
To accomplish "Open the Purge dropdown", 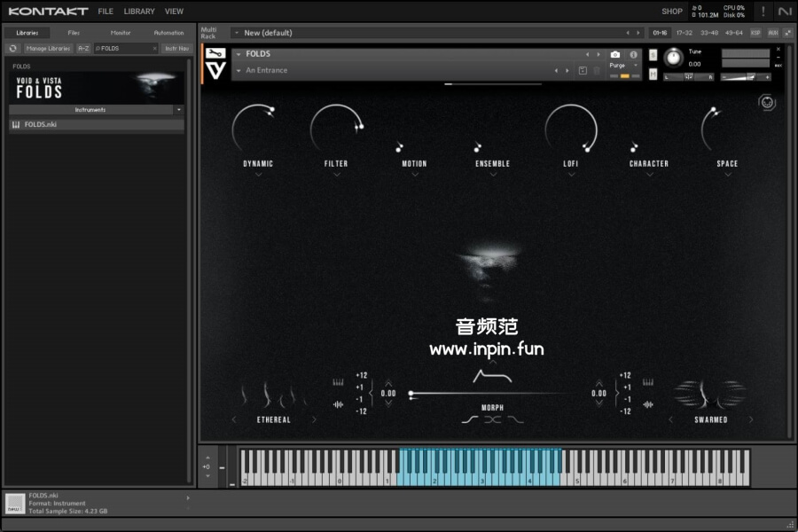I will pos(623,65).
